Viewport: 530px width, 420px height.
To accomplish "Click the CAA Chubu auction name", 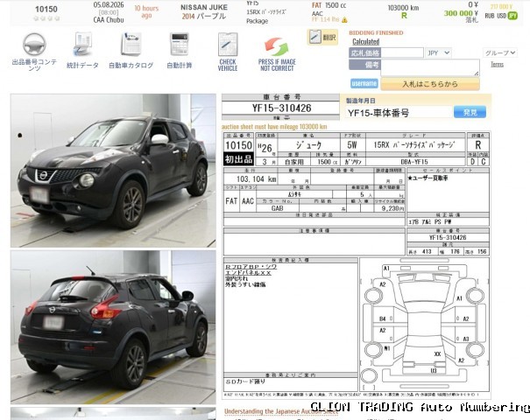I will (109, 20).
